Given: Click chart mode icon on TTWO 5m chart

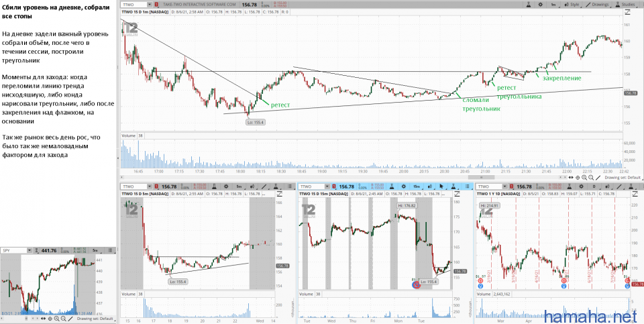Looking at the screenshot, I should click(279, 194).
